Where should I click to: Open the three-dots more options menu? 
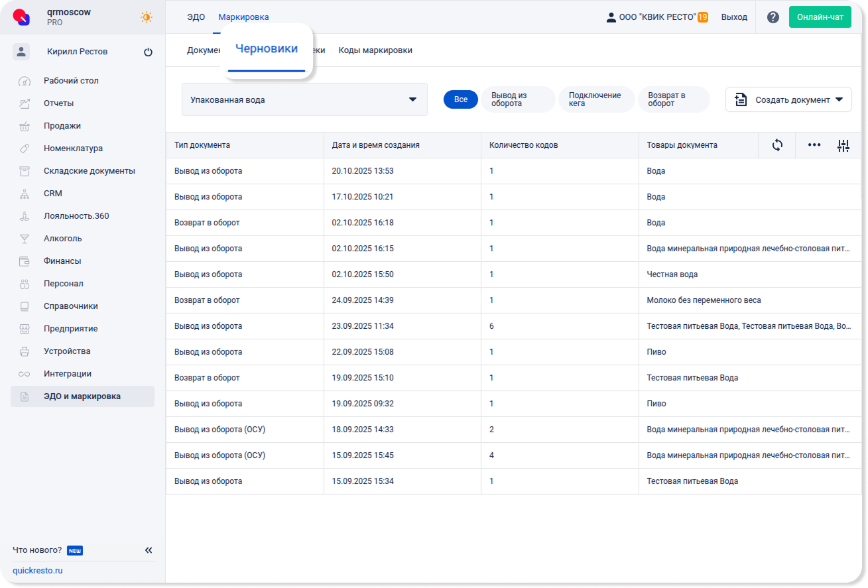coord(814,145)
